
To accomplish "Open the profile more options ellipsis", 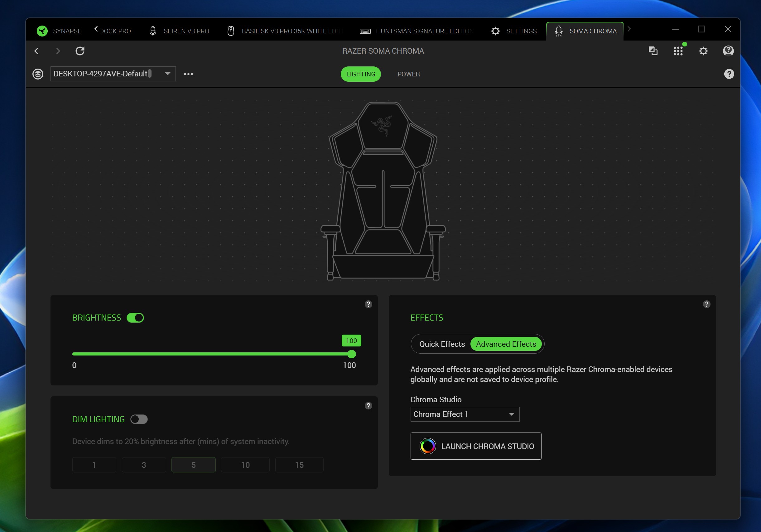I will point(188,74).
